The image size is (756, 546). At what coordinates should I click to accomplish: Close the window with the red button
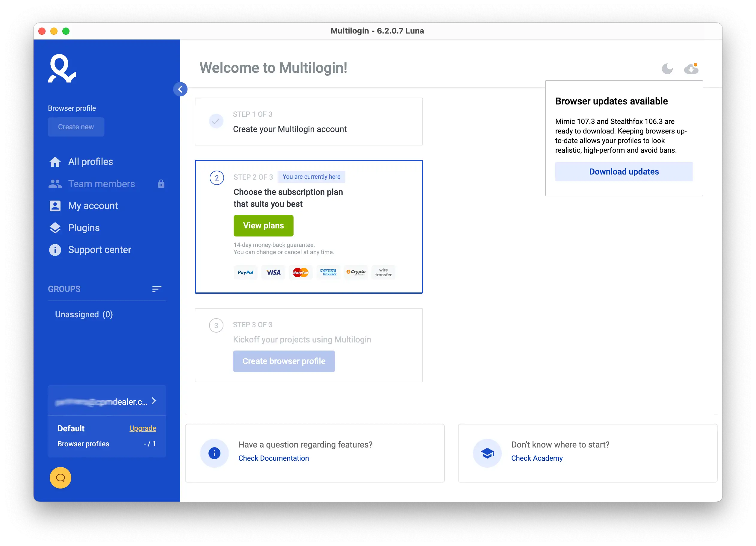pyautogui.click(x=42, y=31)
